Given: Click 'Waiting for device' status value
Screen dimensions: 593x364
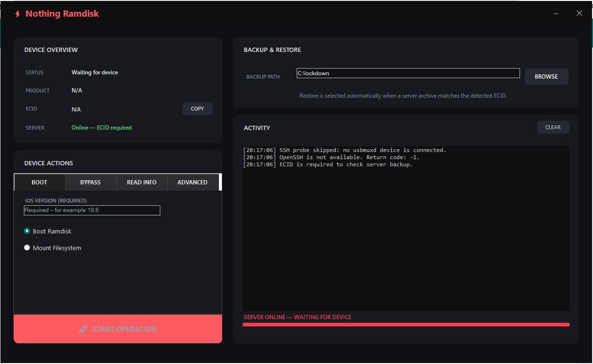Looking at the screenshot, I should [94, 72].
